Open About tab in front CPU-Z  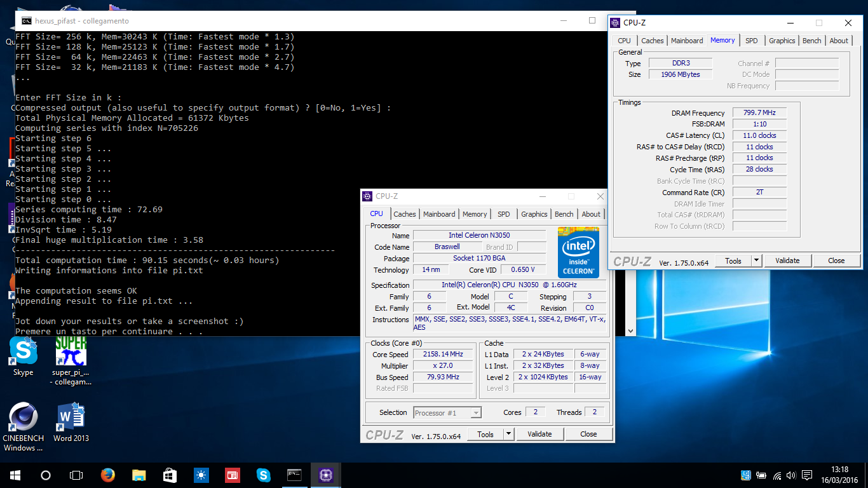click(x=591, y=214)
